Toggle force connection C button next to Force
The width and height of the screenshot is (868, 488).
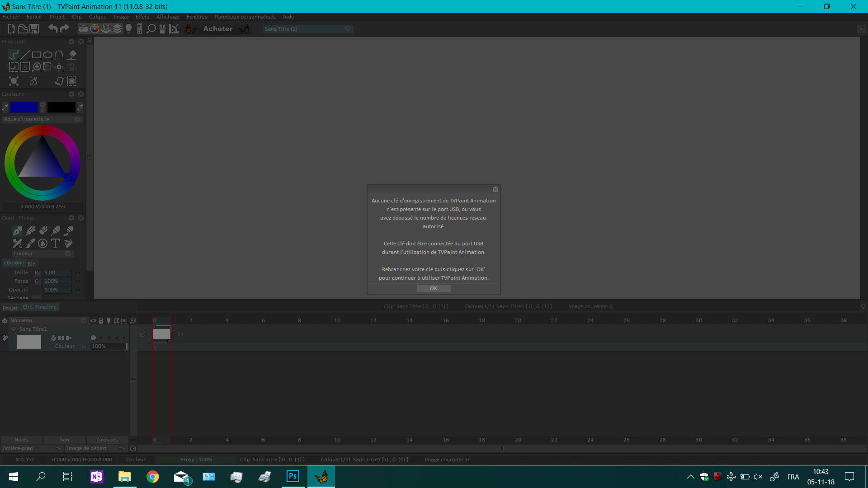point(37,281)
